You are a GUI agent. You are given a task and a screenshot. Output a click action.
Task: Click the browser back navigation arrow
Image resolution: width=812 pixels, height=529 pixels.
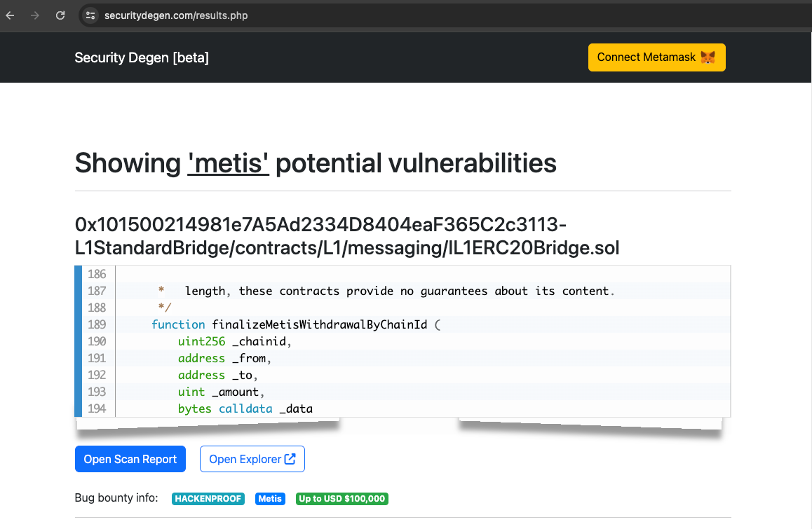tap(10, 15)
